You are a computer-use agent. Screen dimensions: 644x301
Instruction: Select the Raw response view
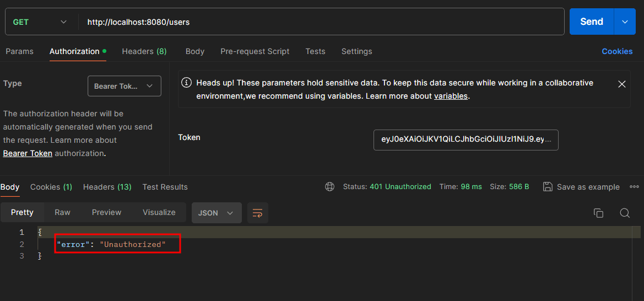click(x=62, y=212)
